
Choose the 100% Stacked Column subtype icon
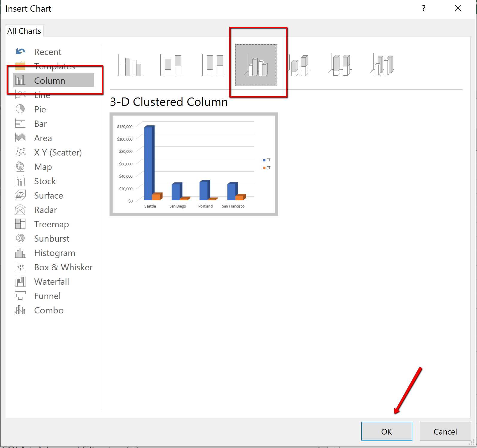214,65
